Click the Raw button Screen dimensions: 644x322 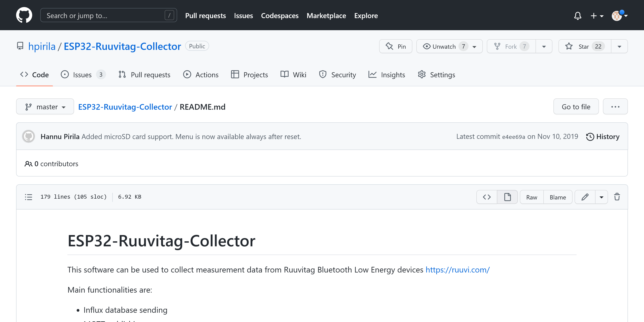click(532, 197)
